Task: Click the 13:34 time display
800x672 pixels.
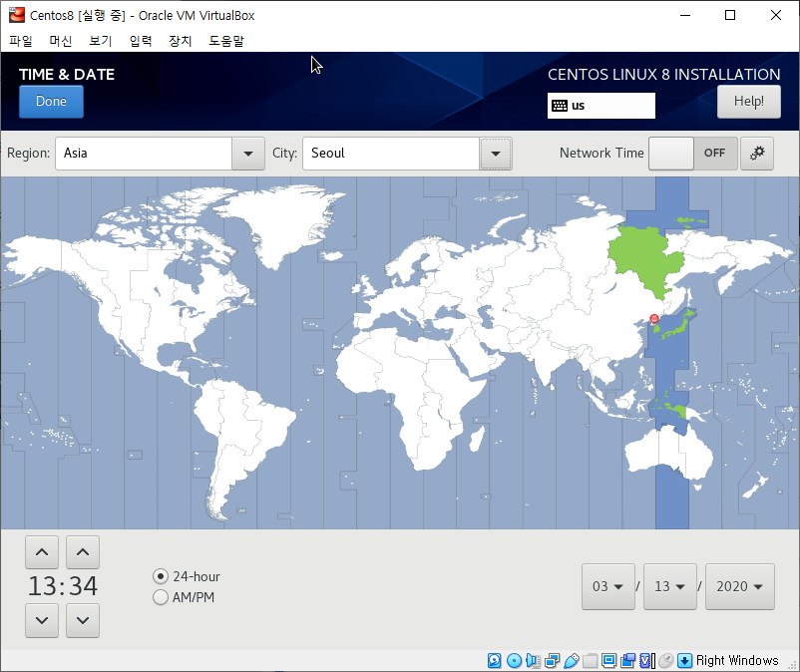Action: [62, 586]
